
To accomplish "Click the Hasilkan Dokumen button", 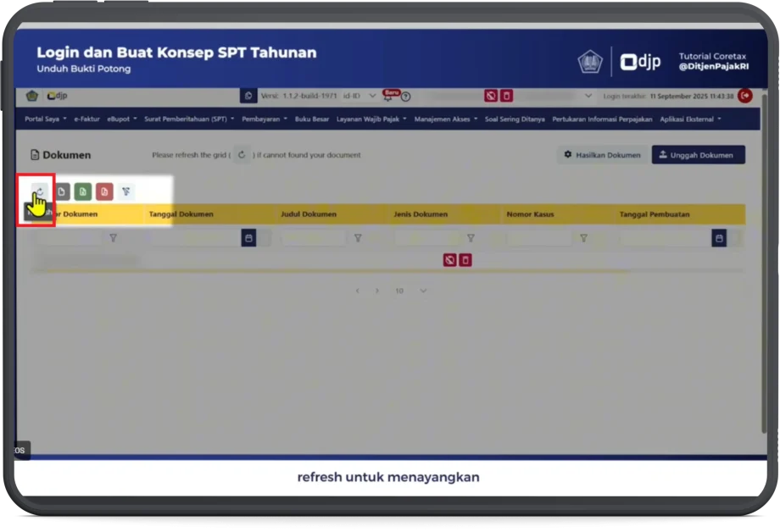I will 601,154.
